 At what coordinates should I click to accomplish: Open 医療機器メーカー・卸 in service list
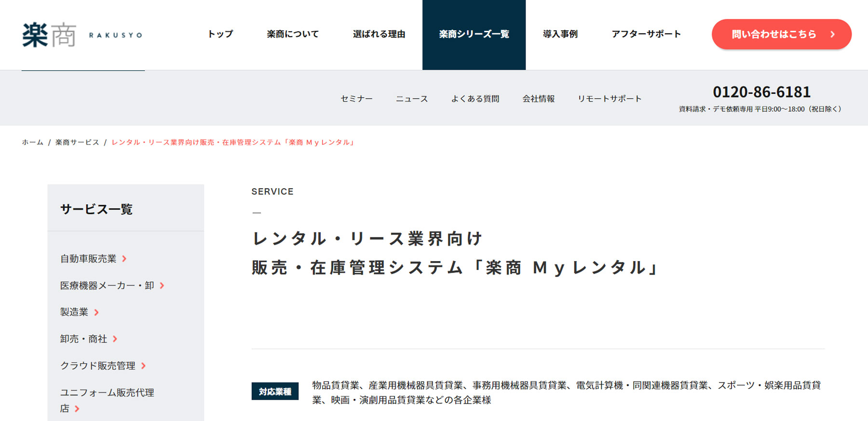107,286
